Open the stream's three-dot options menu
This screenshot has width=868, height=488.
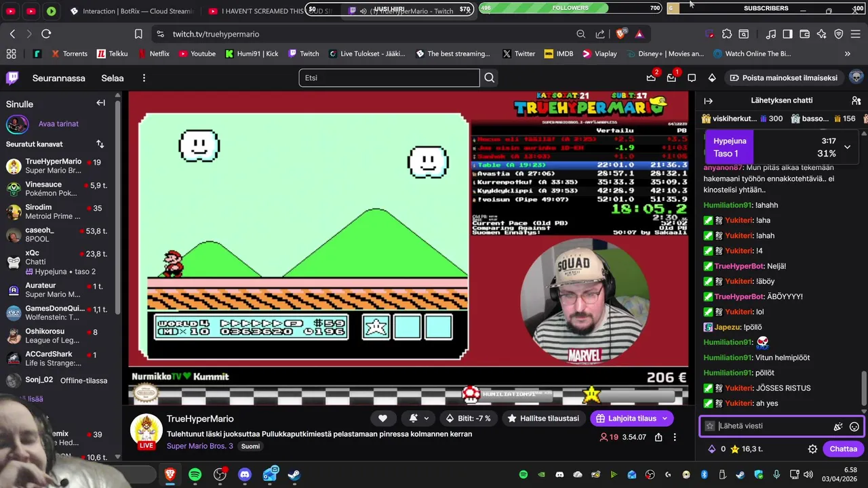pos(674,437)
